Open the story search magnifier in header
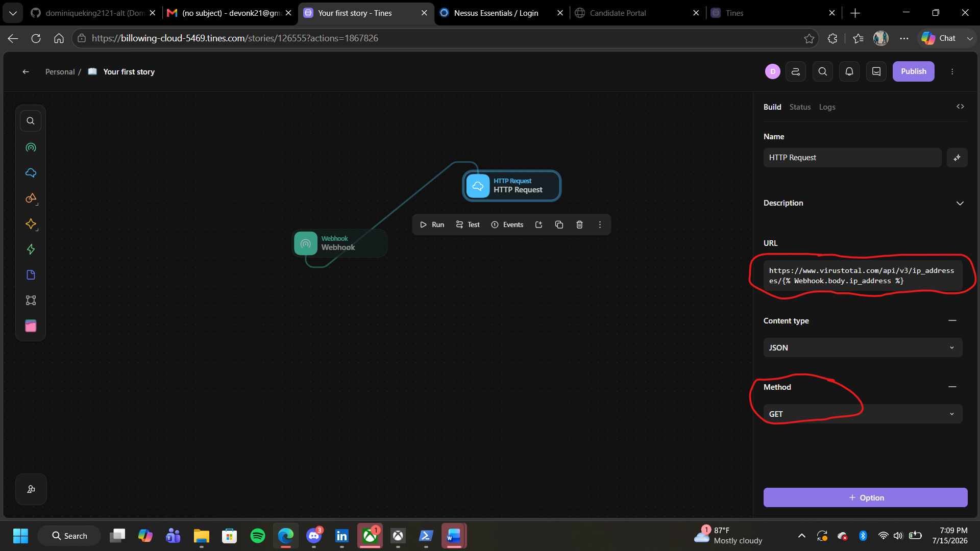Viewport: 980px width, 551px height. pyautogui.click(x=823, y=71)
